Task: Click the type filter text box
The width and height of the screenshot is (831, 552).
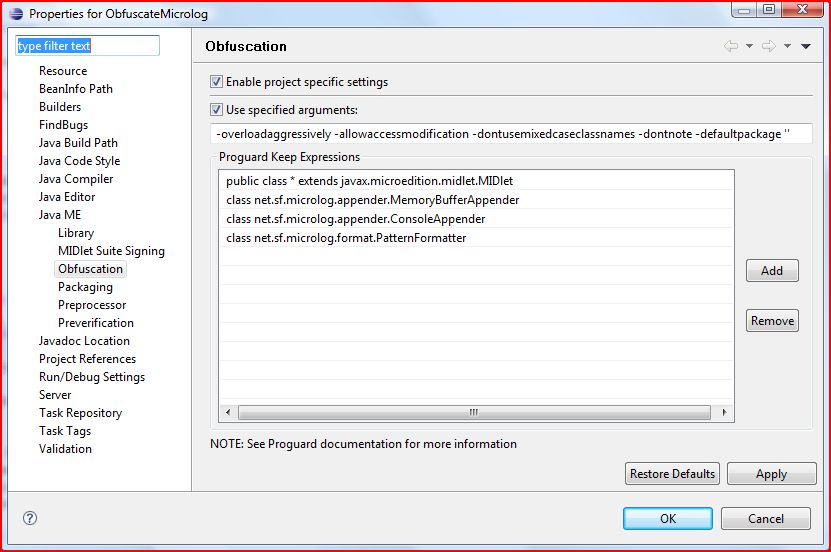Action: 87,46
